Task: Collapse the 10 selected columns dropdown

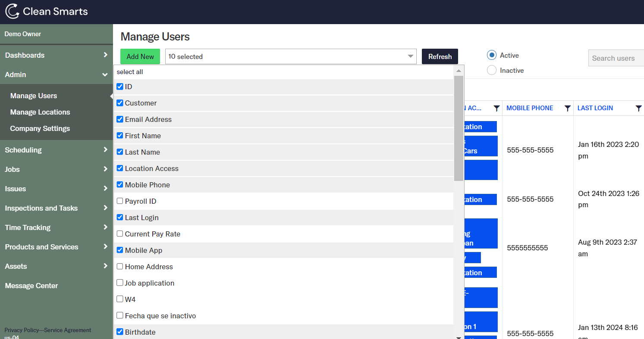Action: 410,56
